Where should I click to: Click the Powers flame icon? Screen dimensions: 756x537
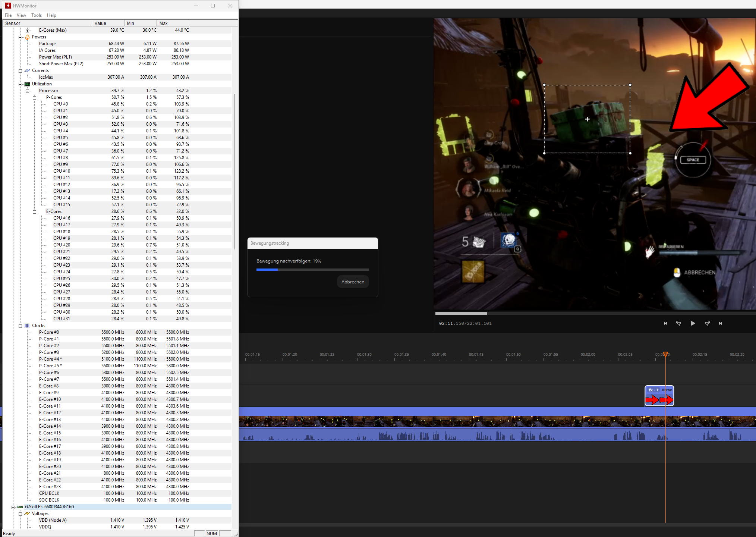tap(27, 37)
